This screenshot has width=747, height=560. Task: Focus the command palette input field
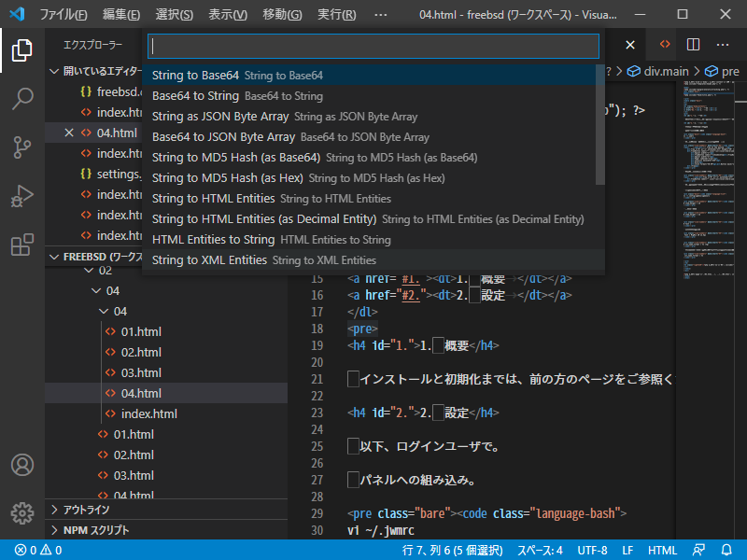coord(373,46)
